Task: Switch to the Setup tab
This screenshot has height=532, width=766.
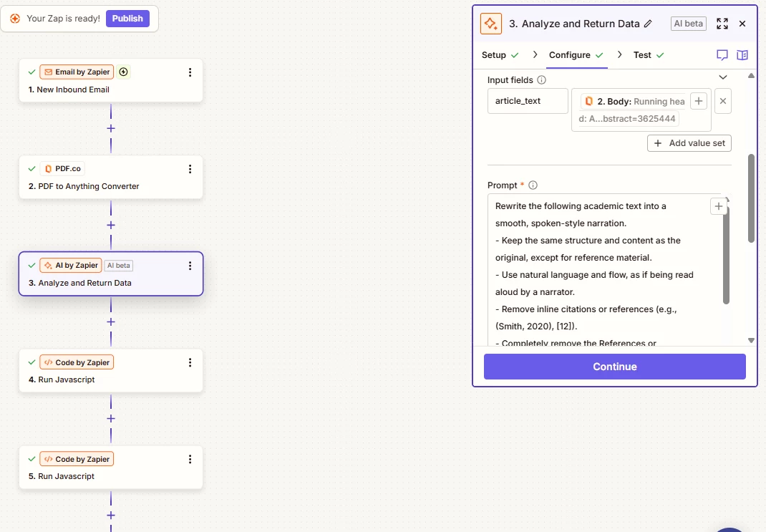Action: [500, 55]
